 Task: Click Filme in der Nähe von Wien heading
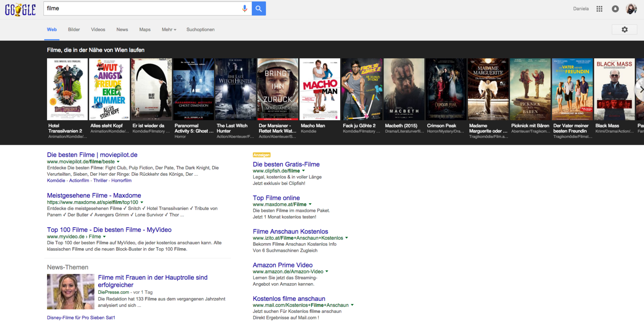pos(96,50)
